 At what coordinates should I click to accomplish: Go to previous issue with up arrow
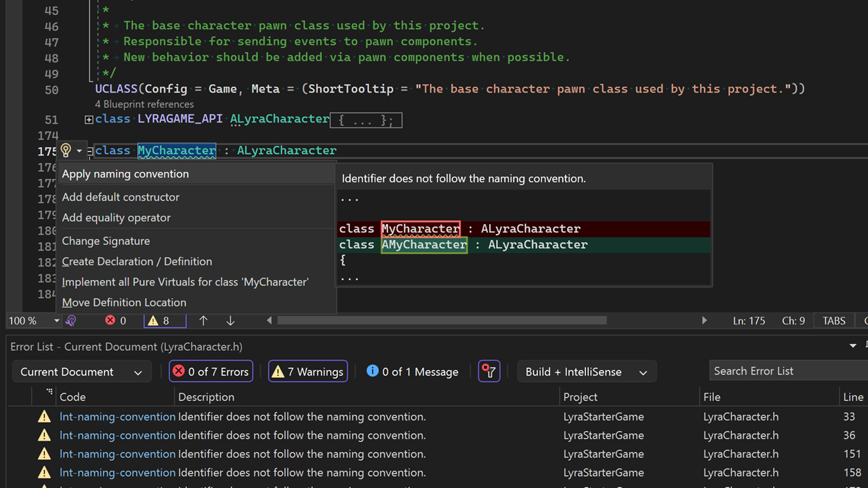[203, 321]
